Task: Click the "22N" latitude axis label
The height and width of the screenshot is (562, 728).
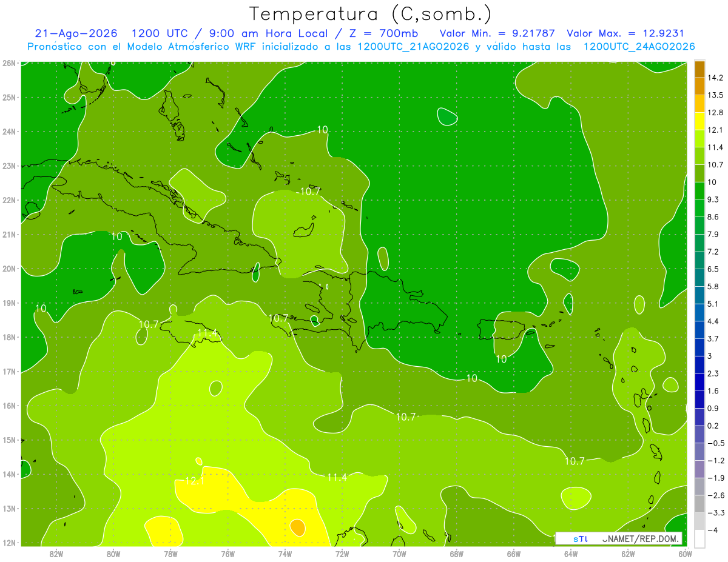Action: (8, 200)
